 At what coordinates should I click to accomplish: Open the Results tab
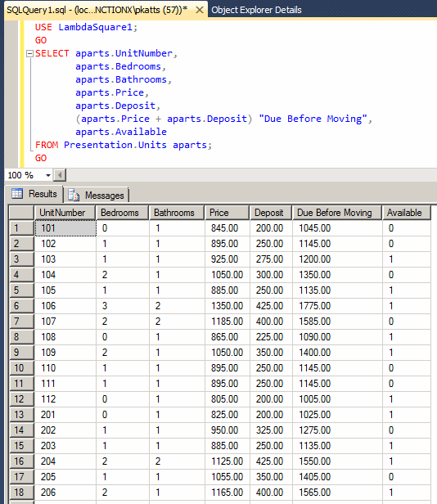pyautogui.click(x=34, y=194)
